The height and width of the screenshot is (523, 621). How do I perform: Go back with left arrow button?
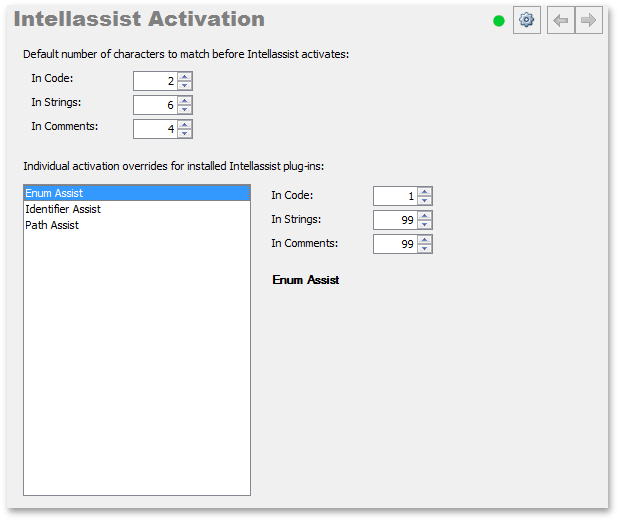pos(561,20)
